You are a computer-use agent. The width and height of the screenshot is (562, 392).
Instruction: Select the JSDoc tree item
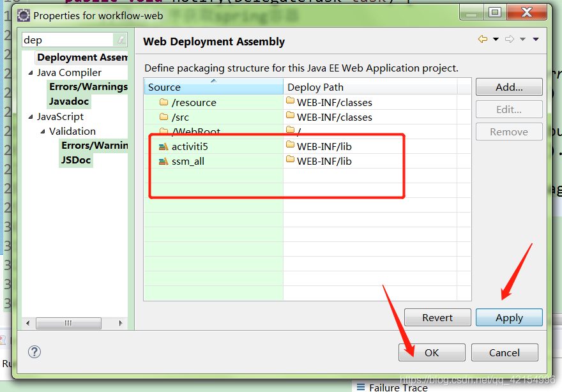[75, 160]
